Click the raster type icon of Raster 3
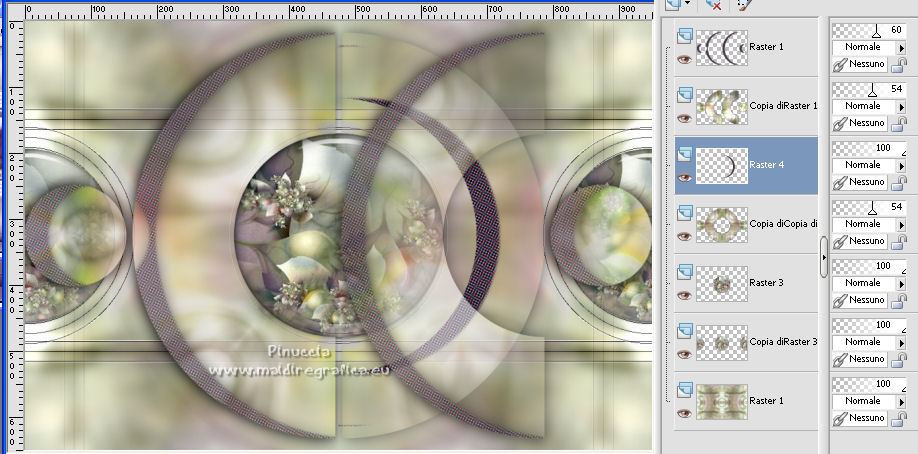 pyautogui.click(x=684, y=272)
